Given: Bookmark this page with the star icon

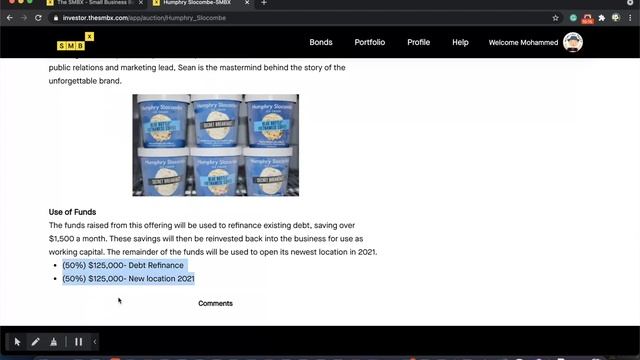Looking at the screenshot, I should click(555, 18).
